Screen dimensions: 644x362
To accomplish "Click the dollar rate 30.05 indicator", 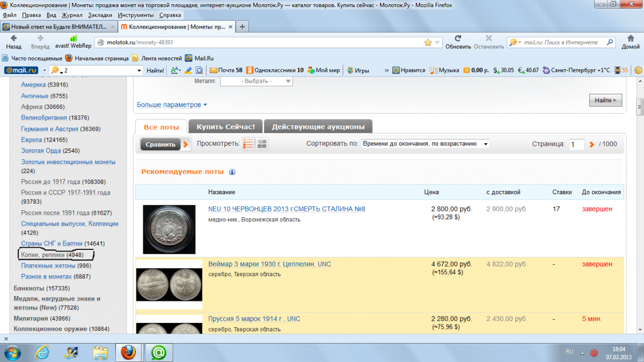I will 503,70.
